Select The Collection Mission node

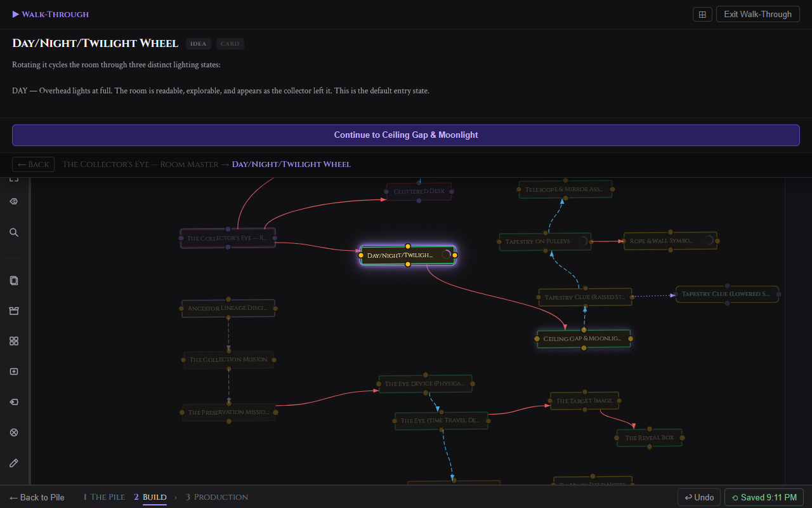pos(228,359)
